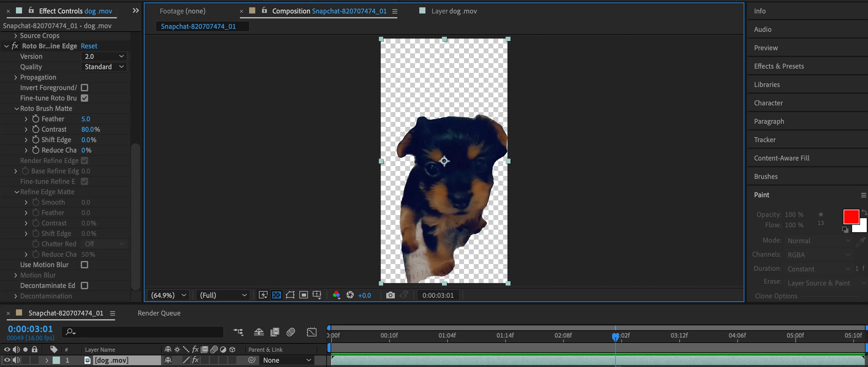868x367 pixels.
Task: Open the Graph Editor in the timeline
Action: point(312,332)
